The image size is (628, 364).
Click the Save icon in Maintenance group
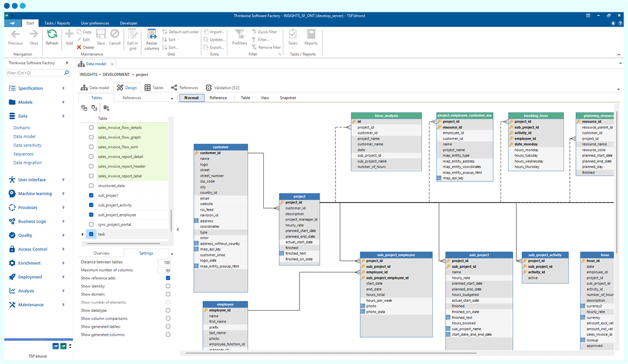point(100,35)
